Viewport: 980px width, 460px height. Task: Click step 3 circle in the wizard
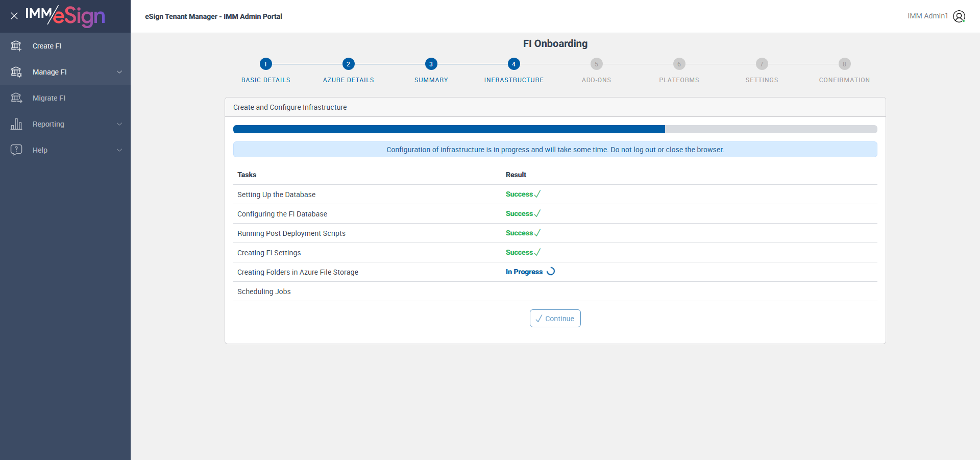(x=431, y=64)
